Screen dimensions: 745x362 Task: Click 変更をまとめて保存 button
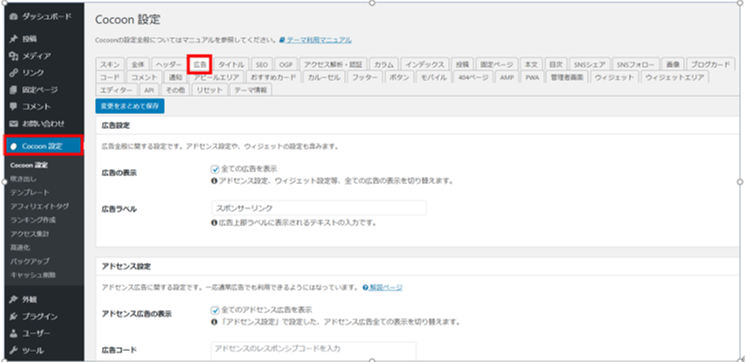click(x=130, y=106)
